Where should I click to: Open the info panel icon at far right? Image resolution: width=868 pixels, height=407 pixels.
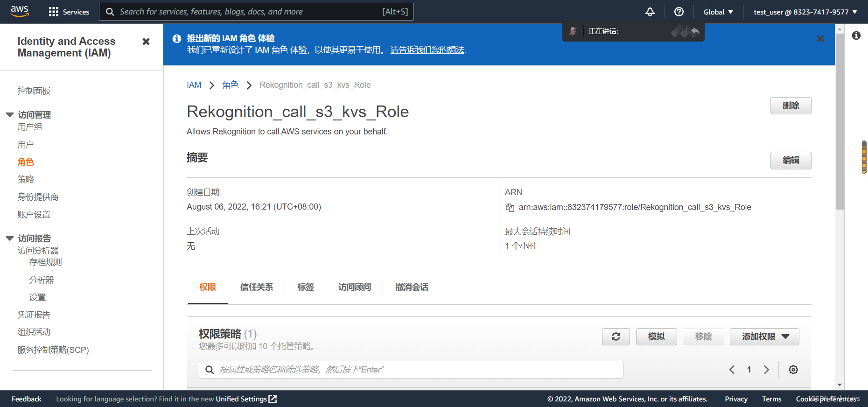click(x=856, y=35)
